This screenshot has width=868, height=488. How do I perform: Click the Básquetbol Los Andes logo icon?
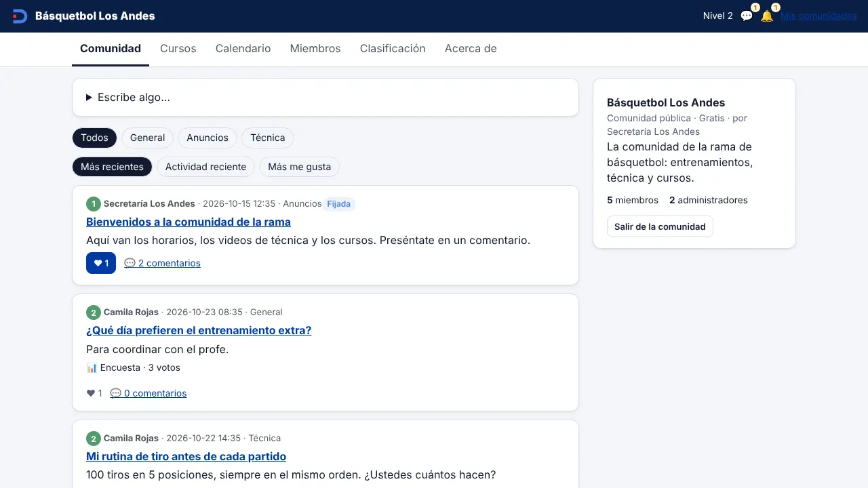(20, 16)
